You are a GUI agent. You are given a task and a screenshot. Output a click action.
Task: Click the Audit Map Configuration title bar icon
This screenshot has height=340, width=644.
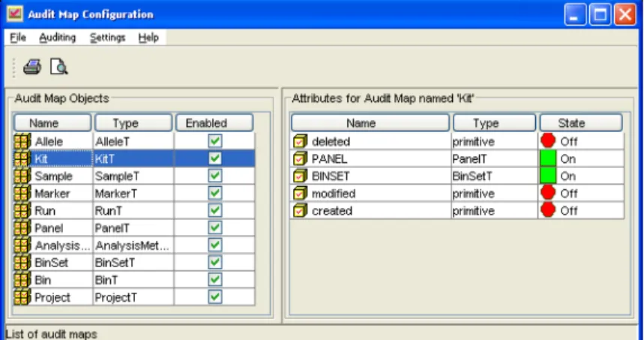click(15, 14)
